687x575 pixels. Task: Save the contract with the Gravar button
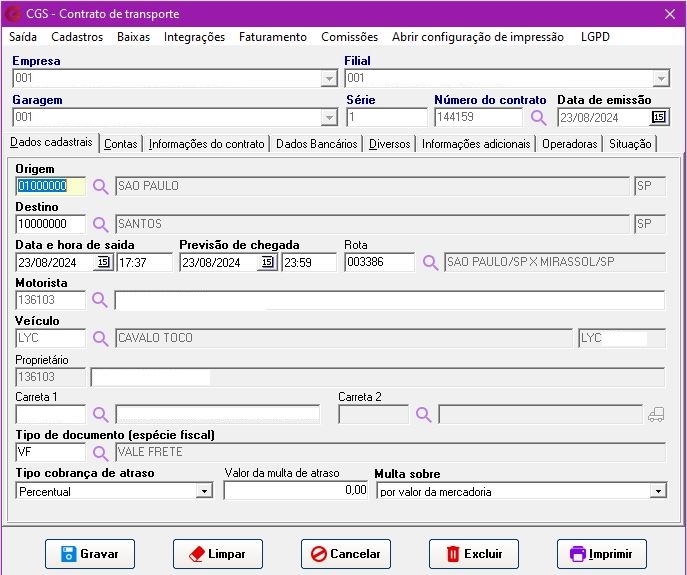click(x=90, y=554)
